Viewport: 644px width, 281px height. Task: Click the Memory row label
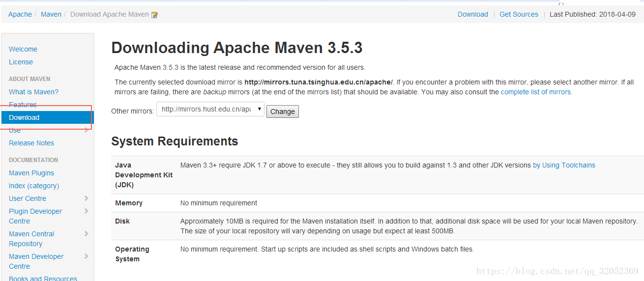click(129, 203)
